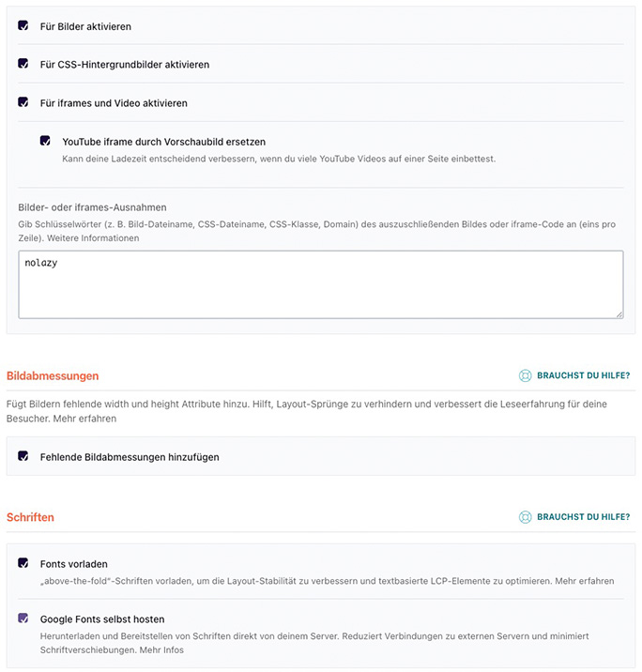This screenshot has width=642, height=672.
Task: Toggle YouTube iframe durch Vorschaubild ersetzen
Action: [45, 141]
